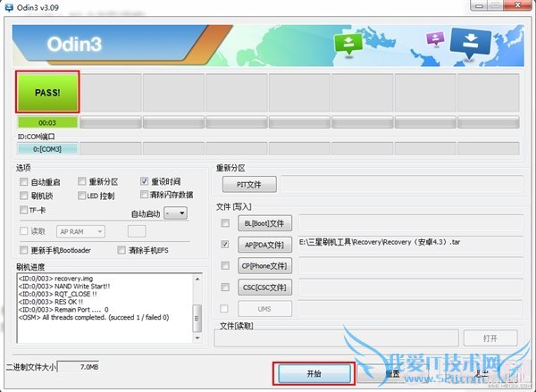Enable the LED 控制 checkbox

pos(81,196)
